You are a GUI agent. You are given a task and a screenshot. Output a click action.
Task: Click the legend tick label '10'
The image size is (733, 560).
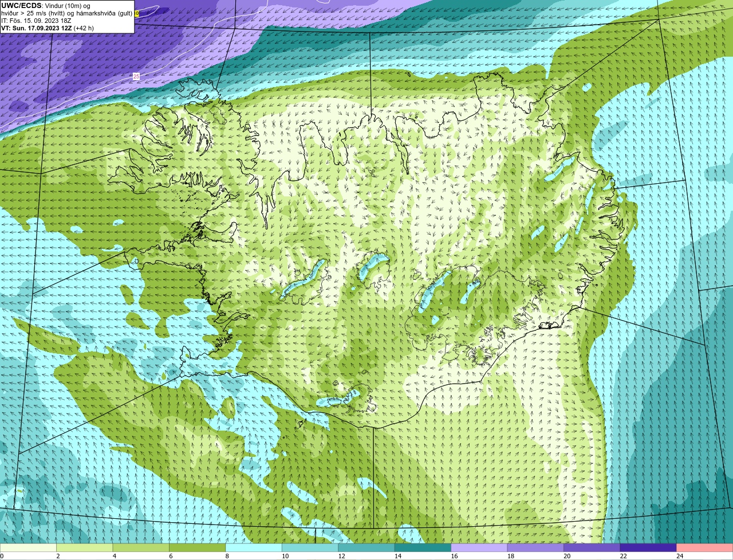tap(285, 556)
